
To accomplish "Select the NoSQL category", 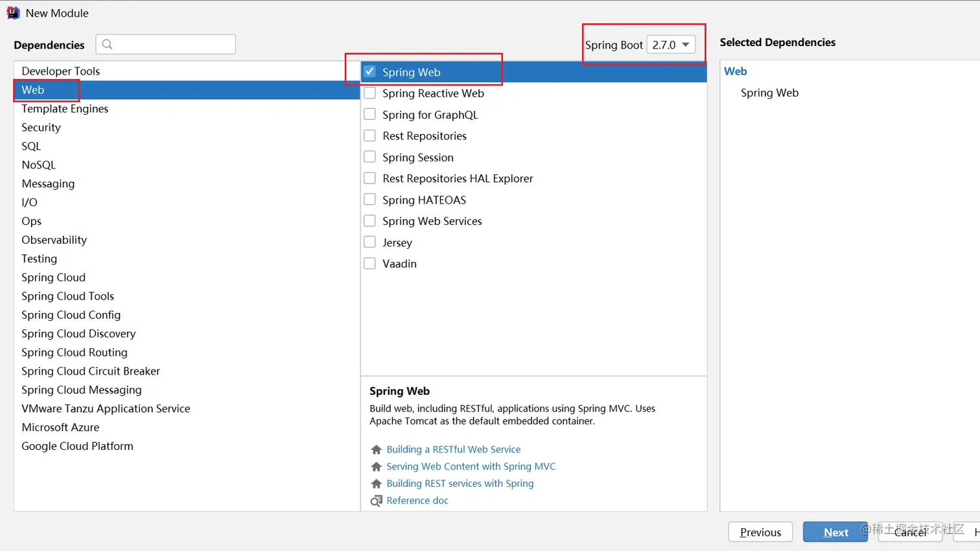I will click(x=187, y=165).
